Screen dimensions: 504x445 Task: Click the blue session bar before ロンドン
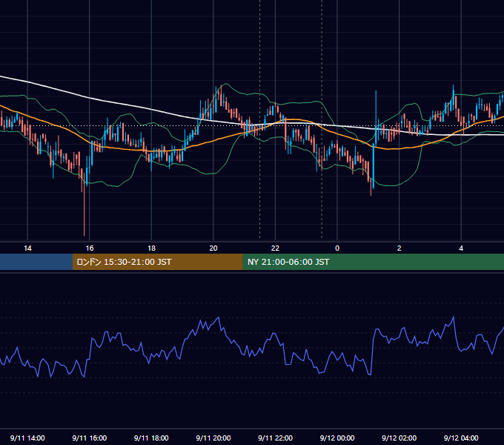coord(36,262)
